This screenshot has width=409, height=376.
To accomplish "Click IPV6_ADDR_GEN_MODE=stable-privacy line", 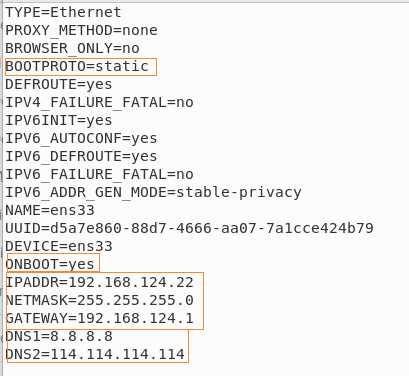I will tap(153, 192).
